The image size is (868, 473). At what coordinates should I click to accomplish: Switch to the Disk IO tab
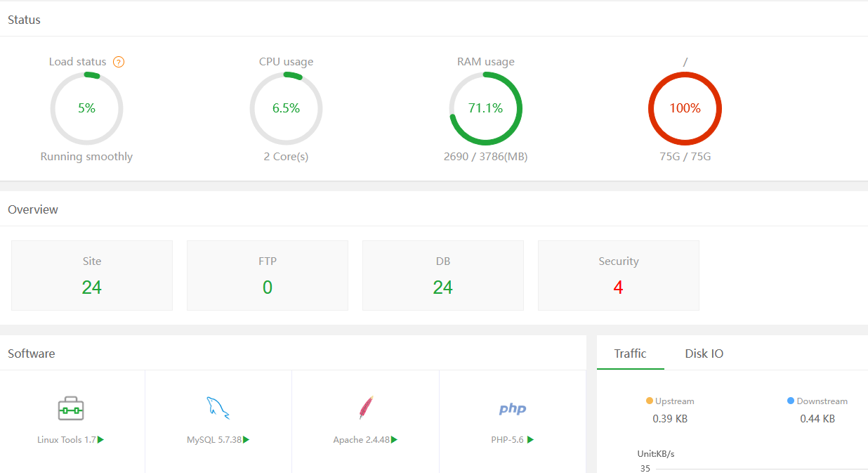tap(704, 354)
